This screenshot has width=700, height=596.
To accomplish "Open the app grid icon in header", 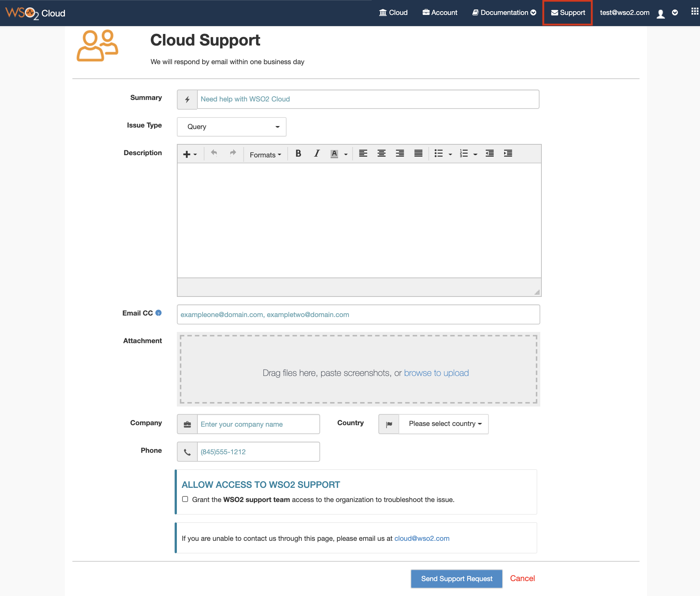I will pyautogui.click(x=694, y=12).
